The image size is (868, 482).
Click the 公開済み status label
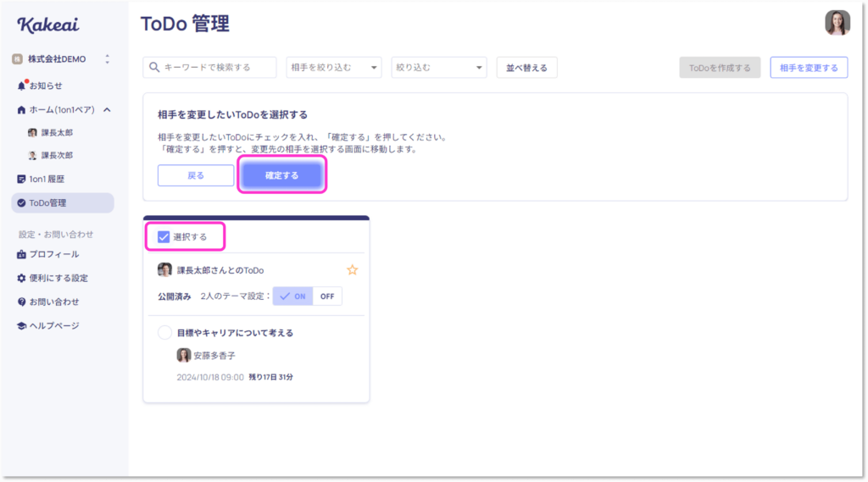[175, 296]
